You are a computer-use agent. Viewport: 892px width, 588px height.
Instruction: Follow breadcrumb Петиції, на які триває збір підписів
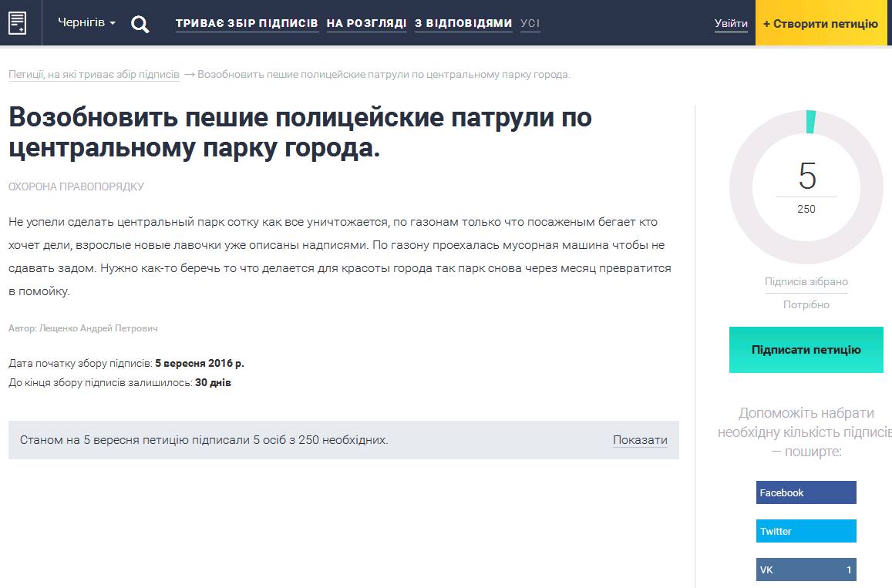click(x=94, y=75)
